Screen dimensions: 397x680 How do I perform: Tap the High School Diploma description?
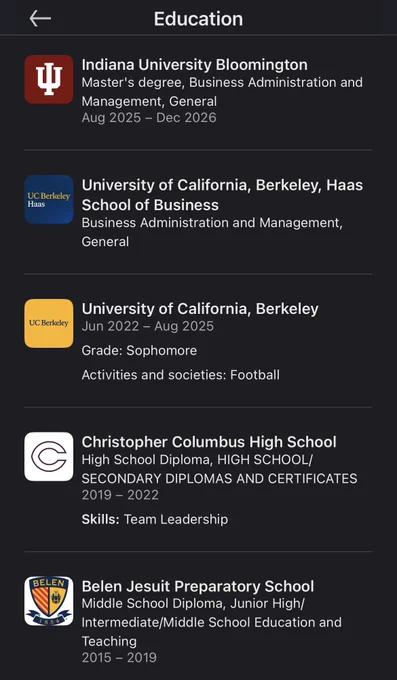coord(220,469)
